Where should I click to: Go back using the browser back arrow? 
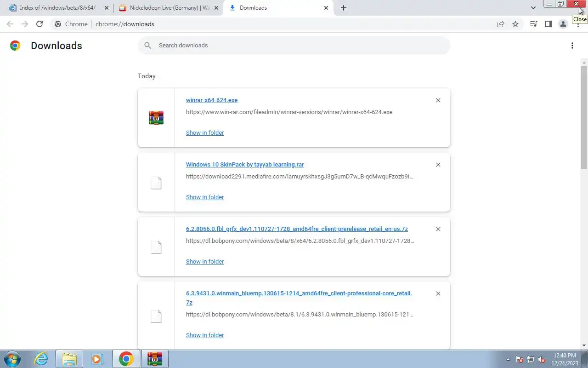(x=10, y=24)
